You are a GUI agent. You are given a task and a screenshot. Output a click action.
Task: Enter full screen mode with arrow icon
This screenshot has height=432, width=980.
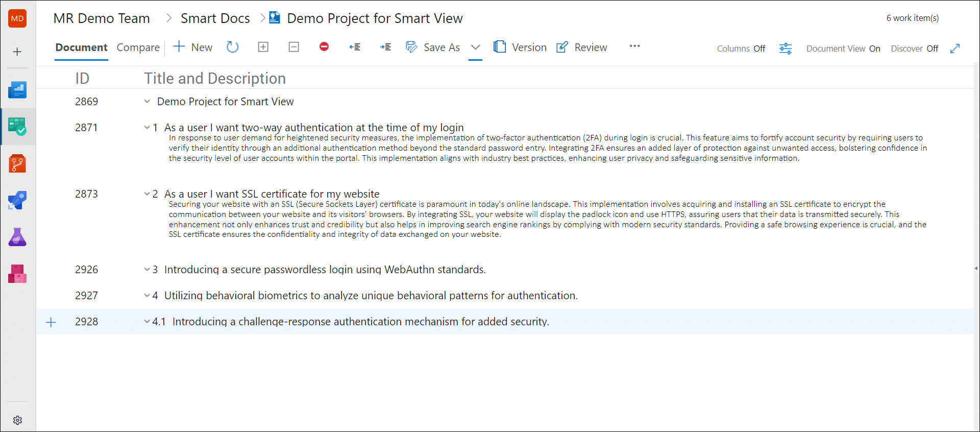point(955,49)
